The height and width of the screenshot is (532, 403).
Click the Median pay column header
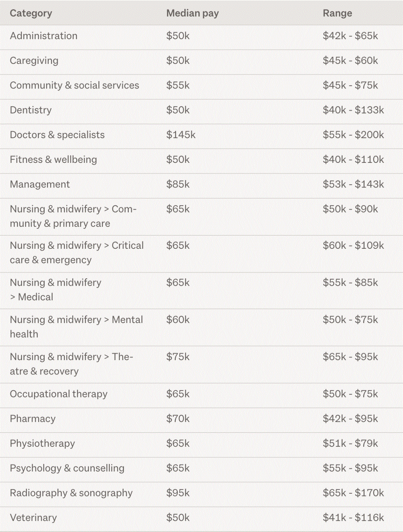click(x=192, y=13)
